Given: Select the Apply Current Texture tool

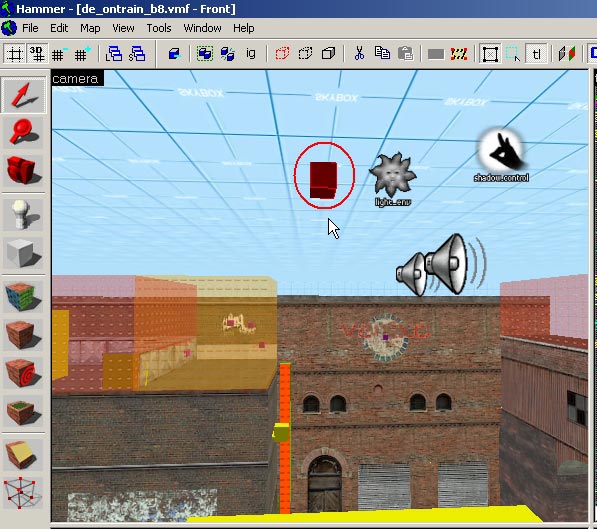Looking at the screenshot, I should [x=23, y=335].
